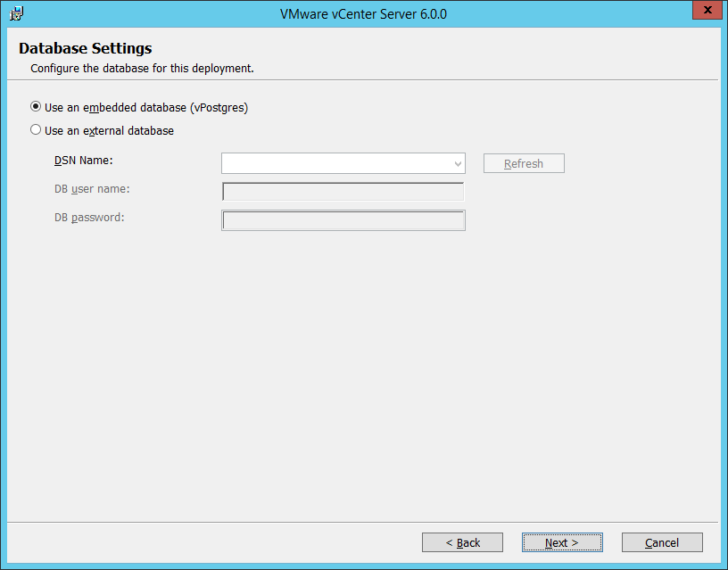Screen dimensions: 728x570
Task: Click the Refresh button
Action: 524,163
